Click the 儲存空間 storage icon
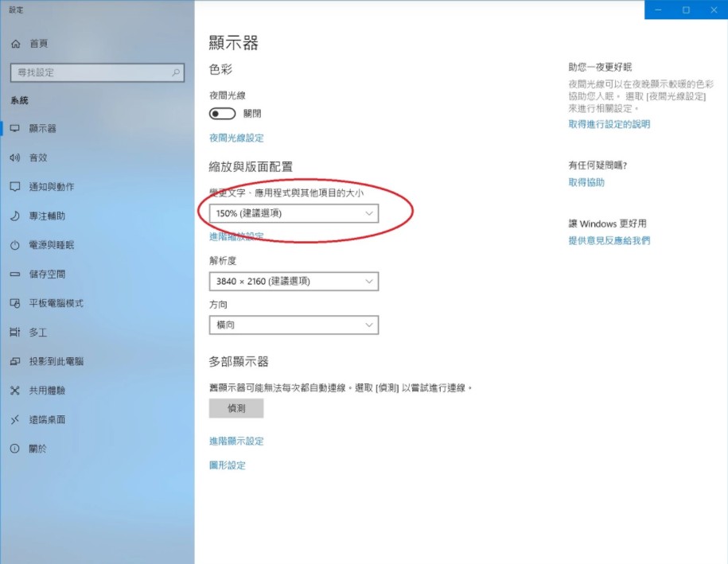The width and height of the screenshot is (728, 564). 15,274
